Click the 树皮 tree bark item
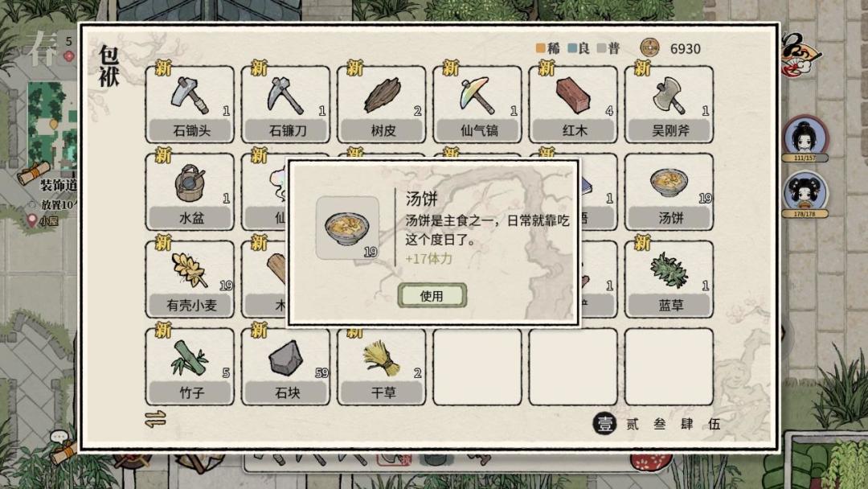The image size is (868, 489). click(x=382, y=104)
